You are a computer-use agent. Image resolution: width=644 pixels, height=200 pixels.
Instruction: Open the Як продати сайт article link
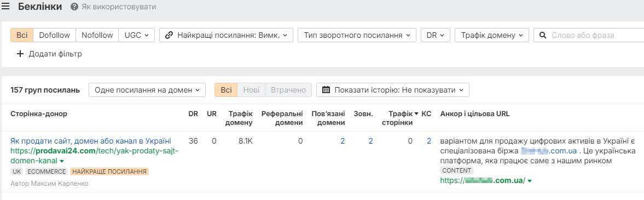[x=91, y=141]
